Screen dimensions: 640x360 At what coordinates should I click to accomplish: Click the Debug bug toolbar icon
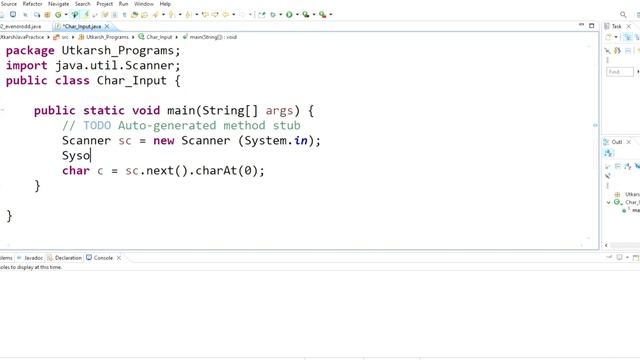click(273, 15)
